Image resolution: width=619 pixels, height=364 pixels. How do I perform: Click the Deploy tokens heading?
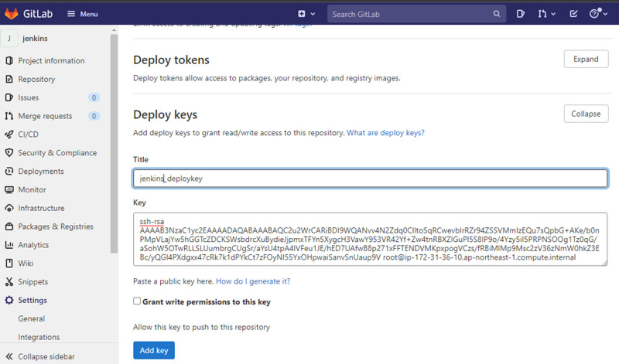pos(171,60)
